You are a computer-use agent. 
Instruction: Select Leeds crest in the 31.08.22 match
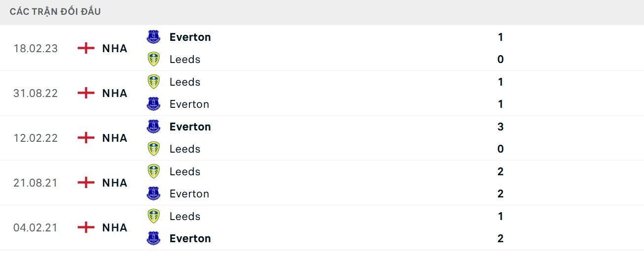pos(153,82)
